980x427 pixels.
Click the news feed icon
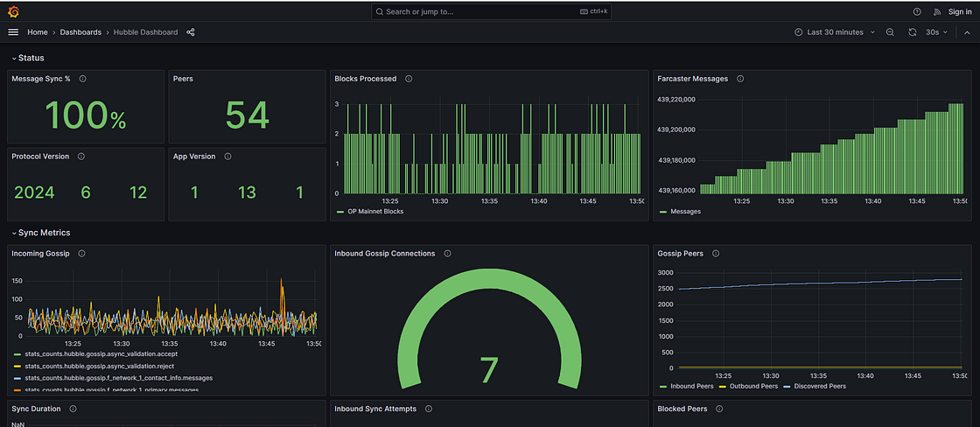click(x=937, y=12)
